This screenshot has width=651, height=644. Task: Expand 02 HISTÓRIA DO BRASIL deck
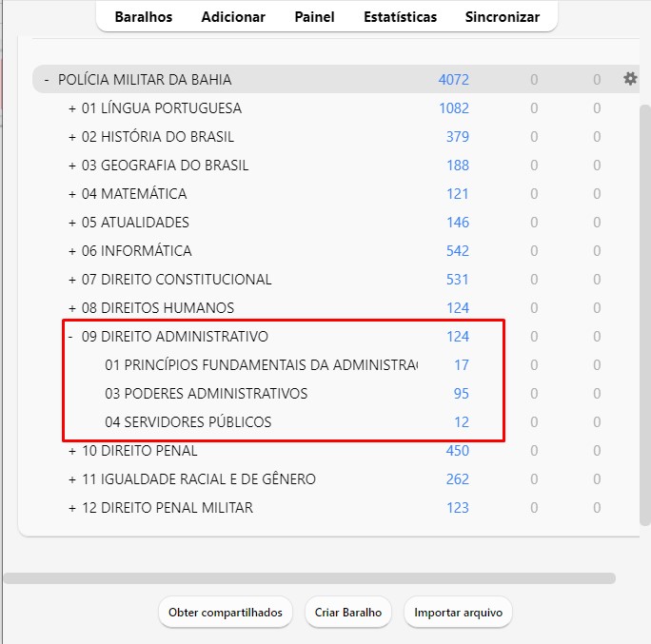pos(72,137)
